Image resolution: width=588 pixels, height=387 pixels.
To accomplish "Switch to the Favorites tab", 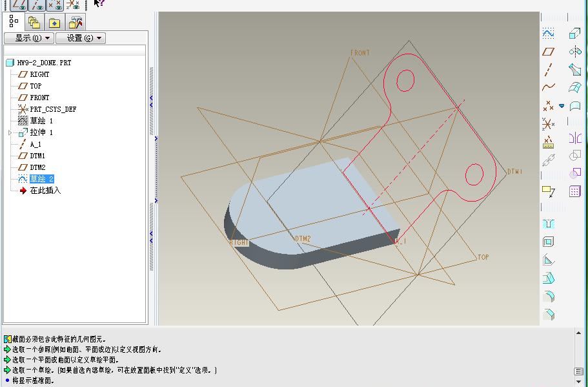I will click(55, 23).
